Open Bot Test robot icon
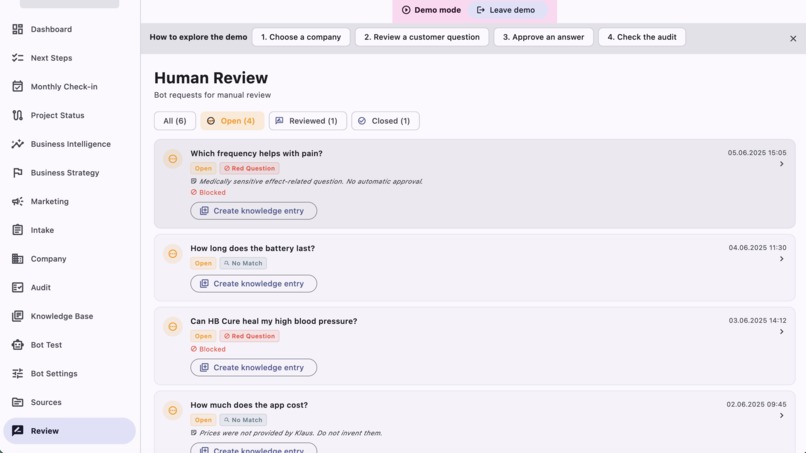 pyautogui.click(x=17, y=345)
